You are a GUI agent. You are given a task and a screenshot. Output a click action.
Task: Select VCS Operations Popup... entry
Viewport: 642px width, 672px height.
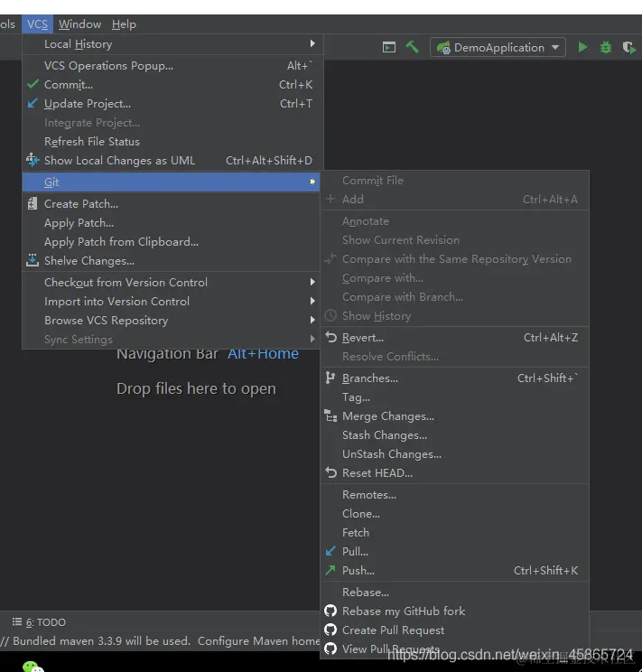172,66
